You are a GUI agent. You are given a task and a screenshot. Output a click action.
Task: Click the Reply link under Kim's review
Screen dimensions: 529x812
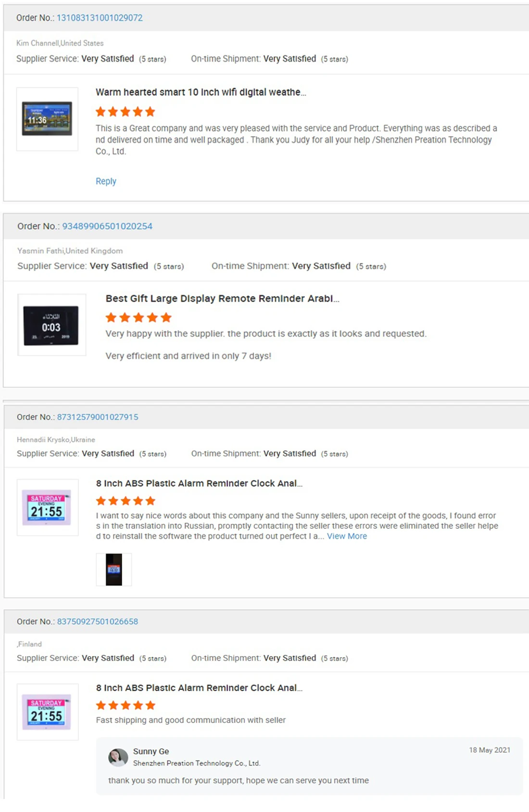[x=106, y=181]
